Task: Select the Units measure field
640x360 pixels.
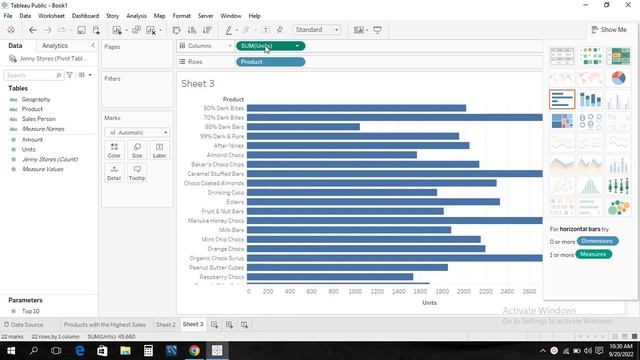Action: [x=29, y=149]
